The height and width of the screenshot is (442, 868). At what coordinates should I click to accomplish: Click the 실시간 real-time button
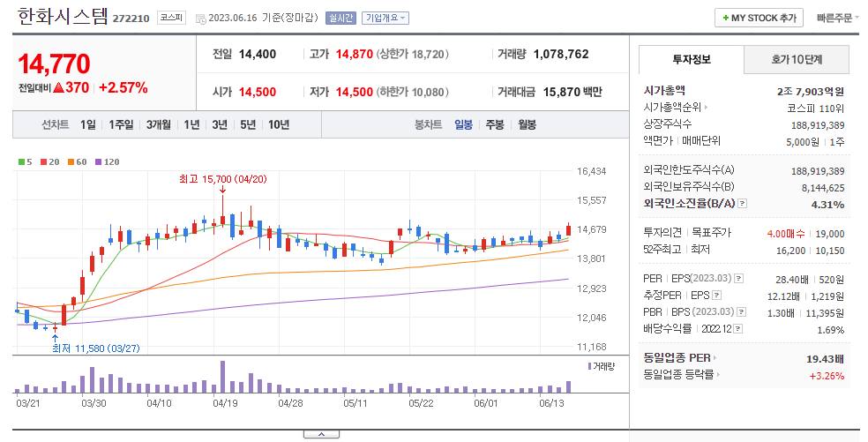340,19
